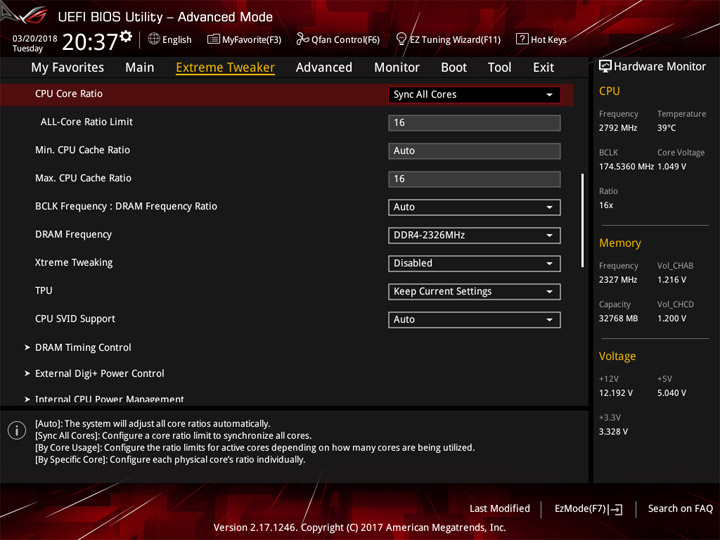Click the 2327 MHz memory frequency
720x540 pixels.
click(618, 280)
